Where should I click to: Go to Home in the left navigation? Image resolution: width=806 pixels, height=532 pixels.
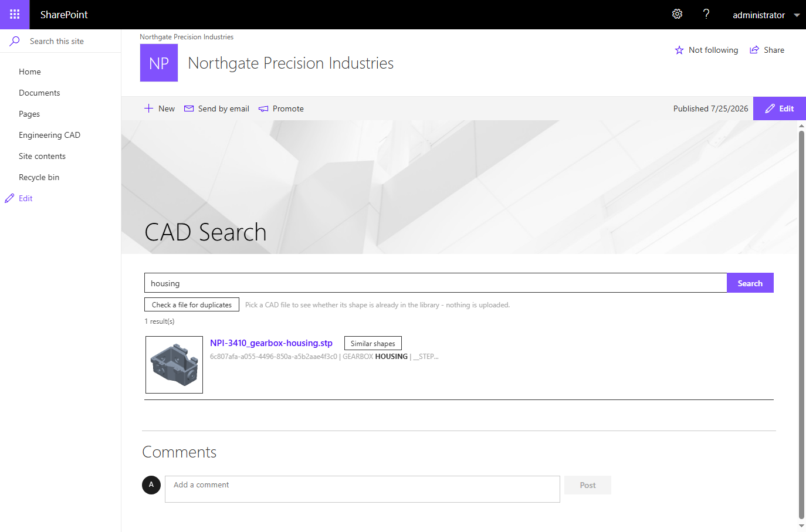click(x=30, y=72)
